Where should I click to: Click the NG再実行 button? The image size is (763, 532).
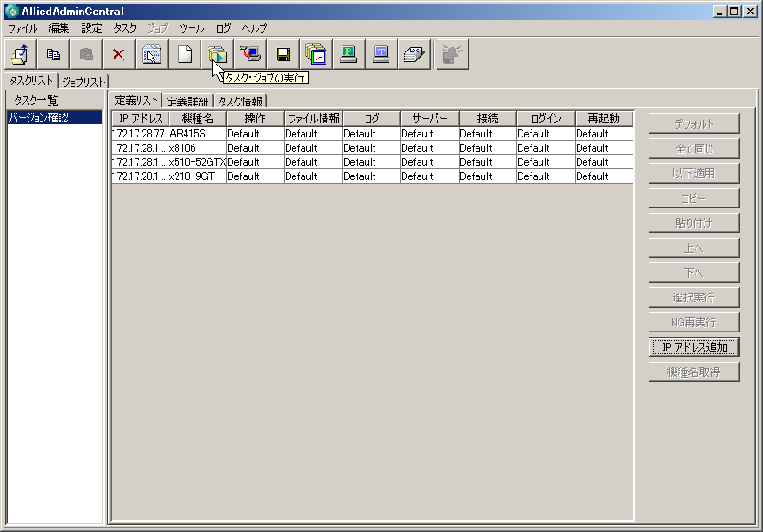[x=694, y=323]
